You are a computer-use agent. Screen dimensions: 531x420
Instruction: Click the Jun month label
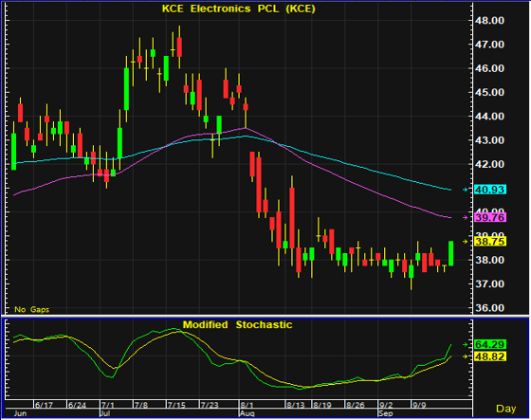point(20,413)
